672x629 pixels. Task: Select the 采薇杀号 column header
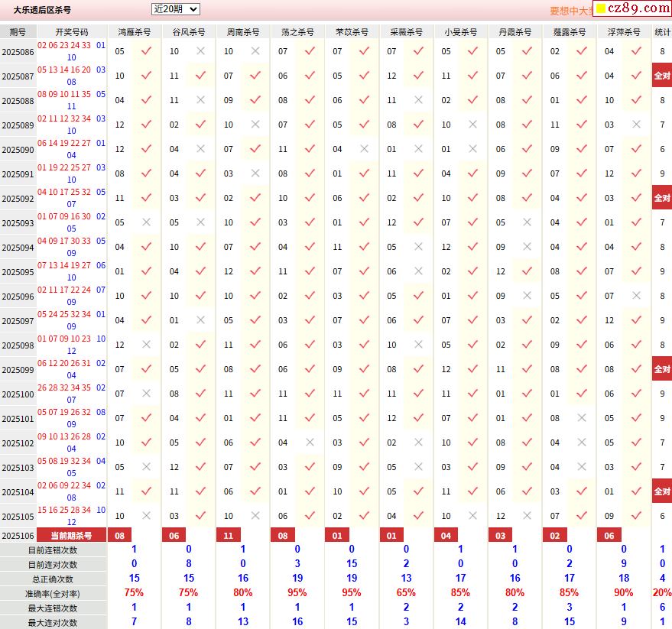pos(406,31)
